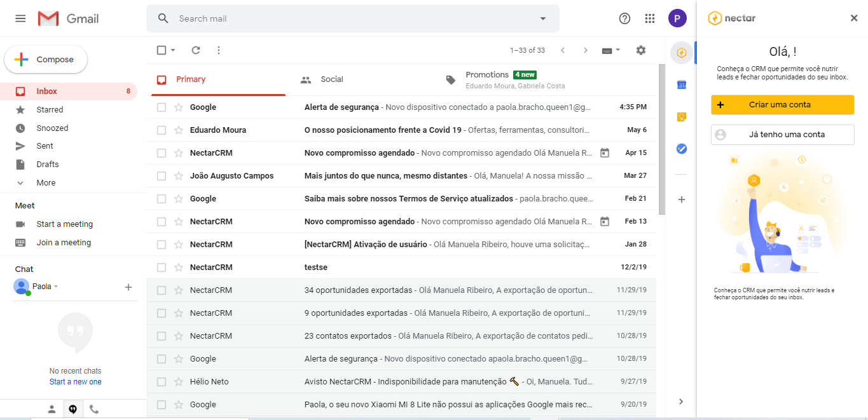Go to the older page arrow
Image resolution: width=868 pixels, height=420 pixels.
pyautogui.click(x=586, y=50)
